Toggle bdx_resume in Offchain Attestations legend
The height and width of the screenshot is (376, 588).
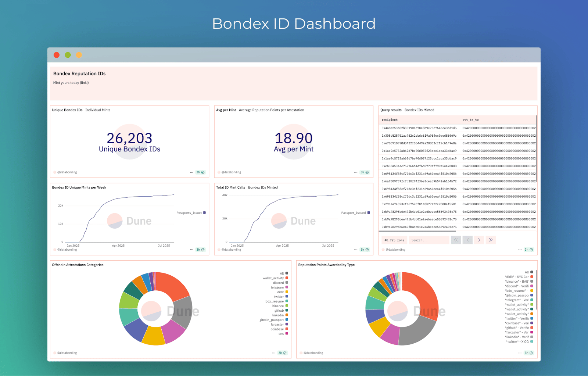tap(277, 301)
